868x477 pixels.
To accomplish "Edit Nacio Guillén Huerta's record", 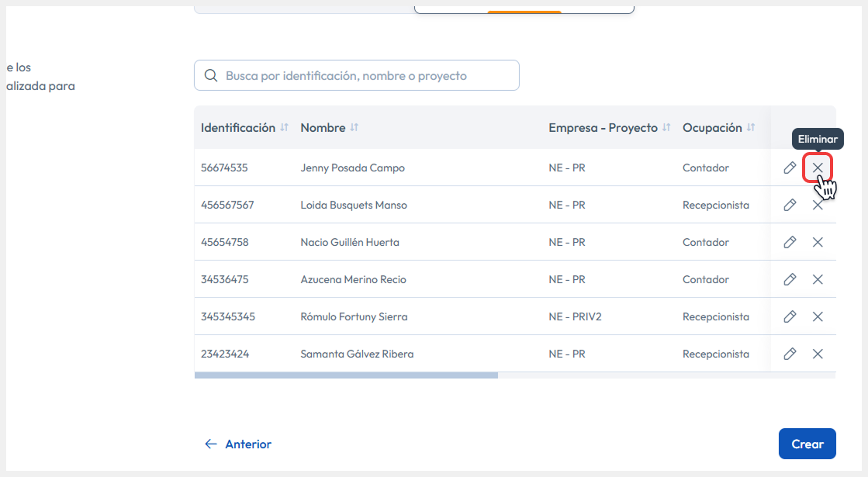I will click(790, 242).
